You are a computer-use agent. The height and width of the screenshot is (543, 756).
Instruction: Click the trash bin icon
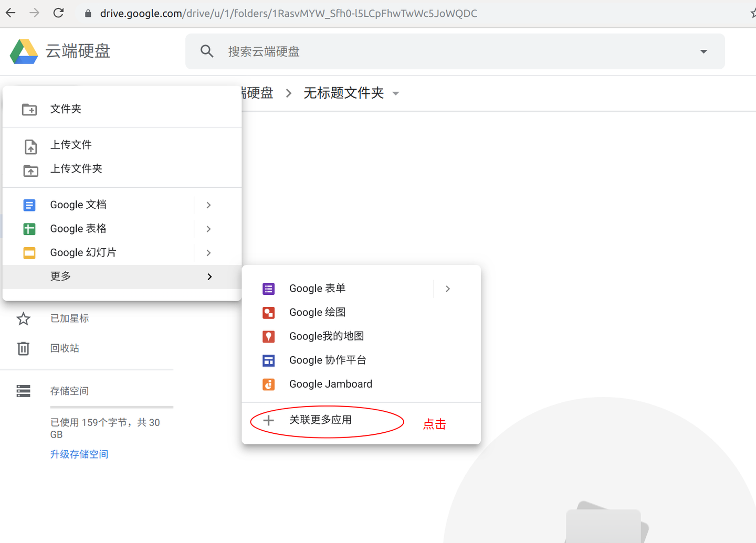(24, 348)
